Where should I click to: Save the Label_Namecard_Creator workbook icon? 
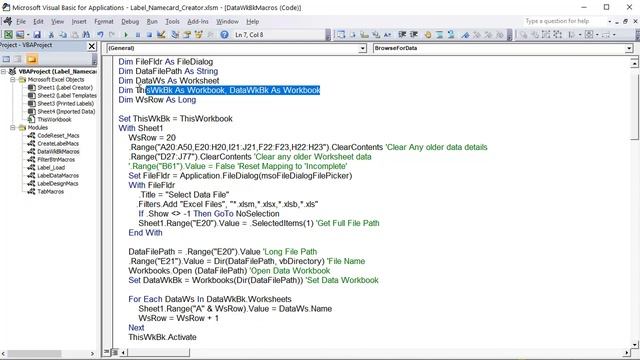point(37,35)
